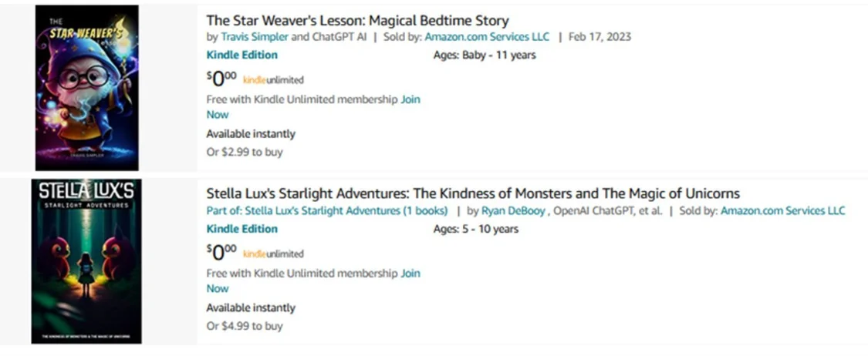Open series link Stella Lux's Starlight Adventures (1 books)
Image resolution: width=868 pixels, height=356 pixels.
click(x=327, y=210)
